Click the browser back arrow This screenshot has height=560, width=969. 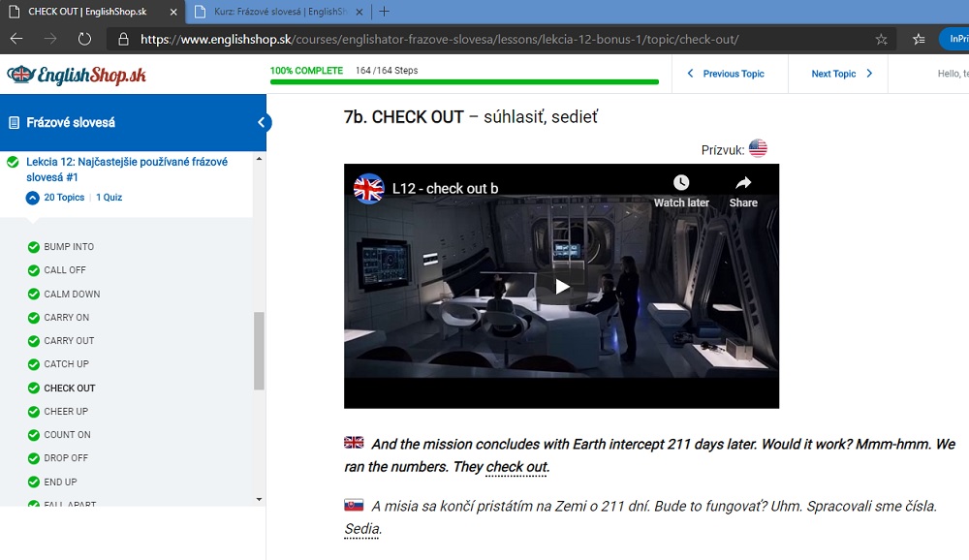tap(16, 40)
